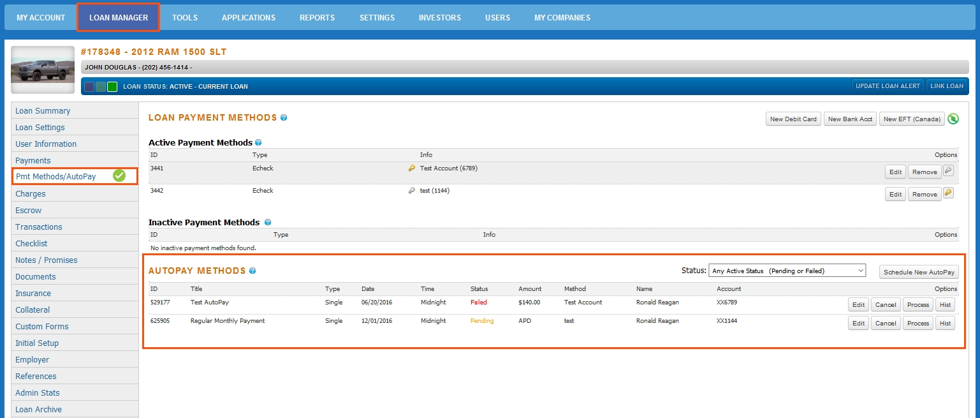Viewport: 980px width, 418px height.
Task: Open help icon beside Active Payment Methods
Action: coord(258,143)
